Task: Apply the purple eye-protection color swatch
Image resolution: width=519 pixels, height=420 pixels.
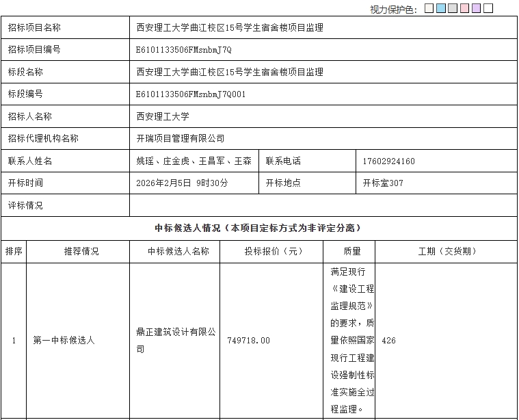Action: click(x=476, y=9)
